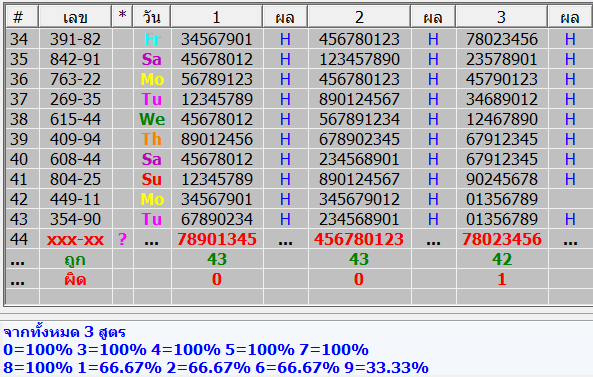Select value 23578901 in row 35

coord(501,59)
